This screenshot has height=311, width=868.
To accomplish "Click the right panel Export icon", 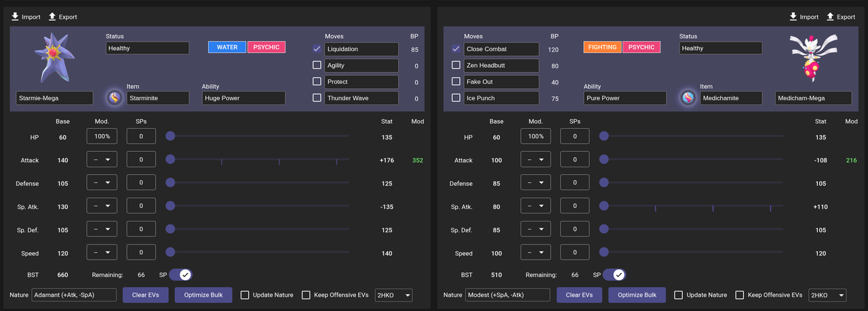I will [x=830, y=16].
